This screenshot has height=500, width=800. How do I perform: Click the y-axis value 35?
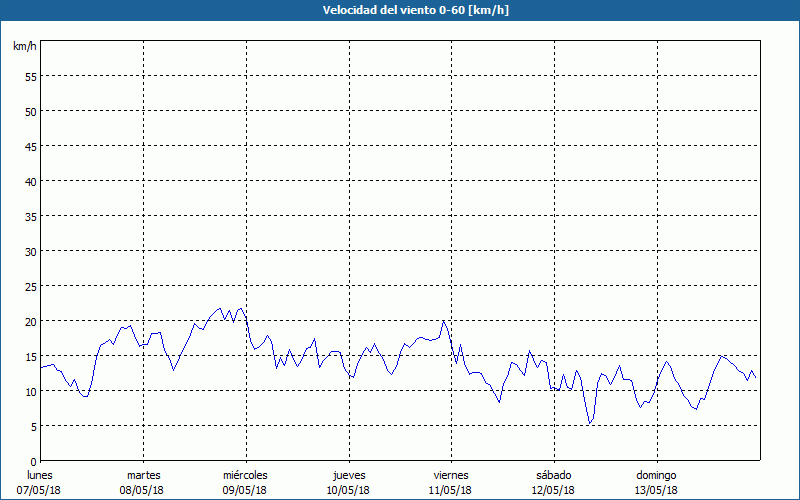(31, 216)
